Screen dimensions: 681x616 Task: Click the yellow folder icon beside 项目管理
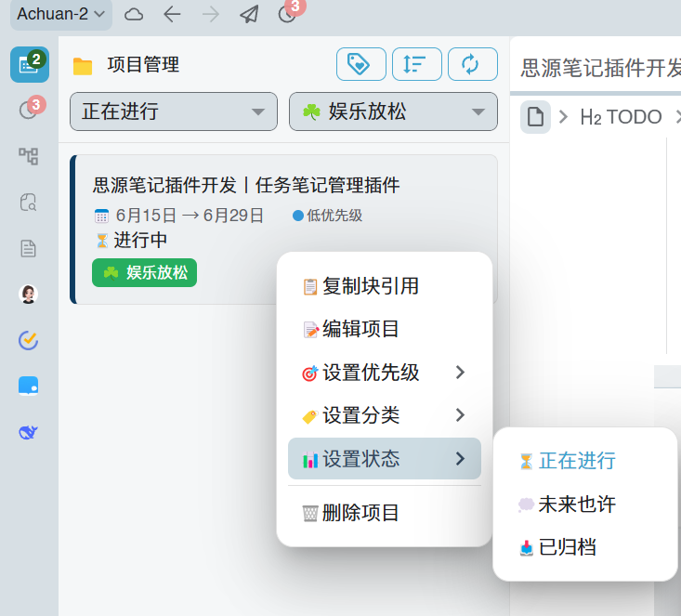pyautogui.click(x=83, y=66)
